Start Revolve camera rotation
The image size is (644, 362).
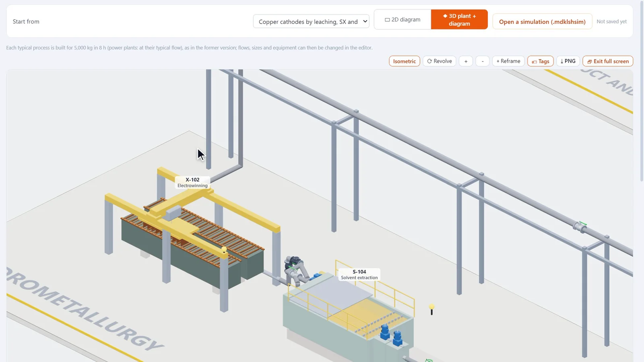(440, 61)
